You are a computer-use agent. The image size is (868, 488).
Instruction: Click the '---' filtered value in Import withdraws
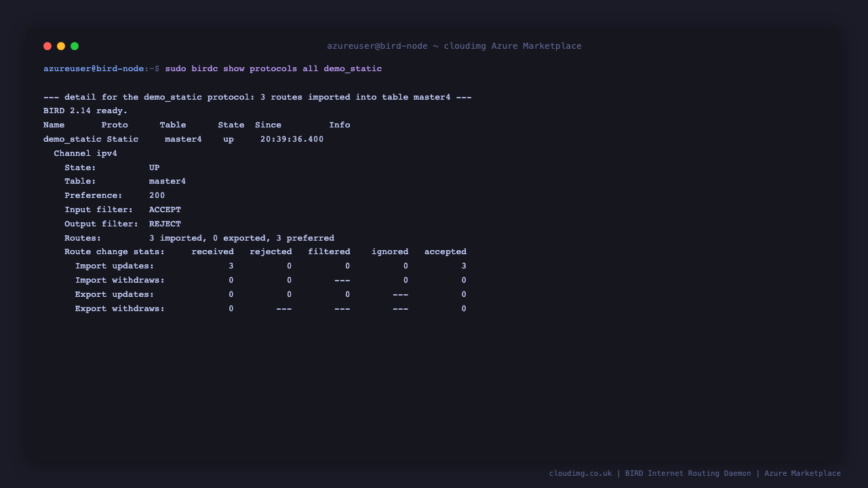tap(342, 280)
